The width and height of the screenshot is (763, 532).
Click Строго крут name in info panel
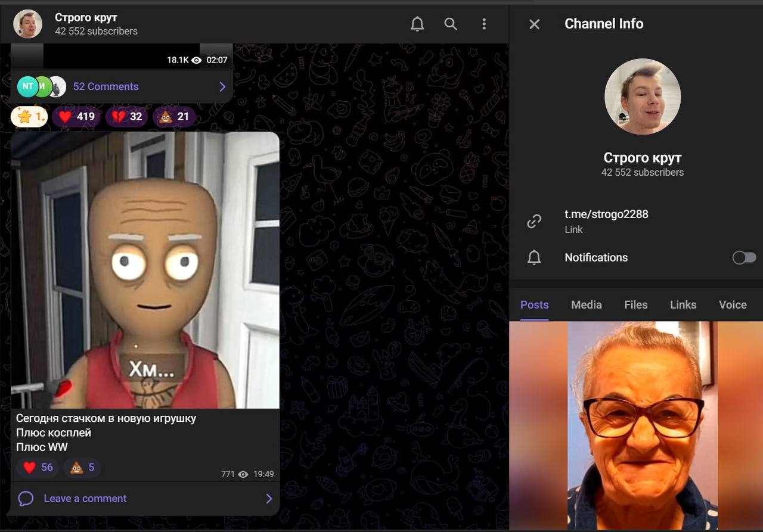(x=643, y=158)
